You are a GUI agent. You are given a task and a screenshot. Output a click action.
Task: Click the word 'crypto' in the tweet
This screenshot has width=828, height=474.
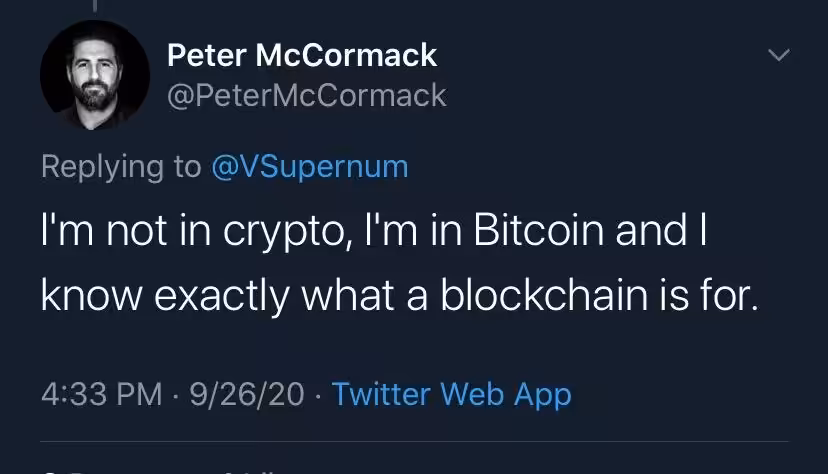click(x=287, y=232)
